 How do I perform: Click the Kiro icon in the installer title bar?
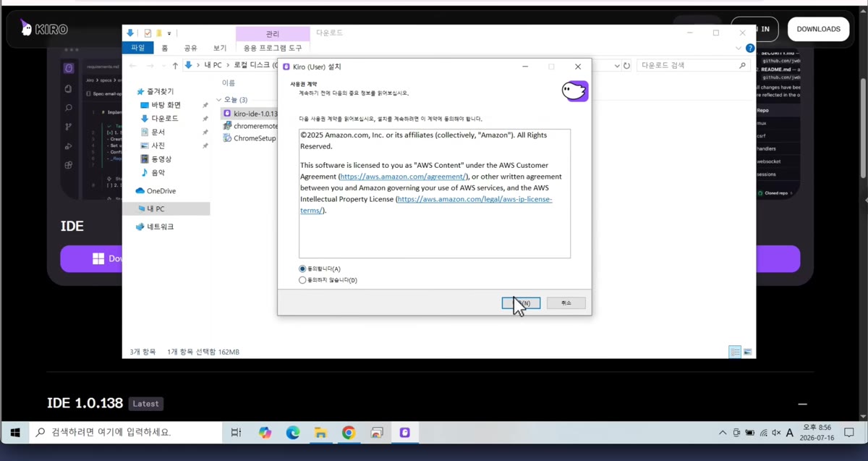(286, 67)
